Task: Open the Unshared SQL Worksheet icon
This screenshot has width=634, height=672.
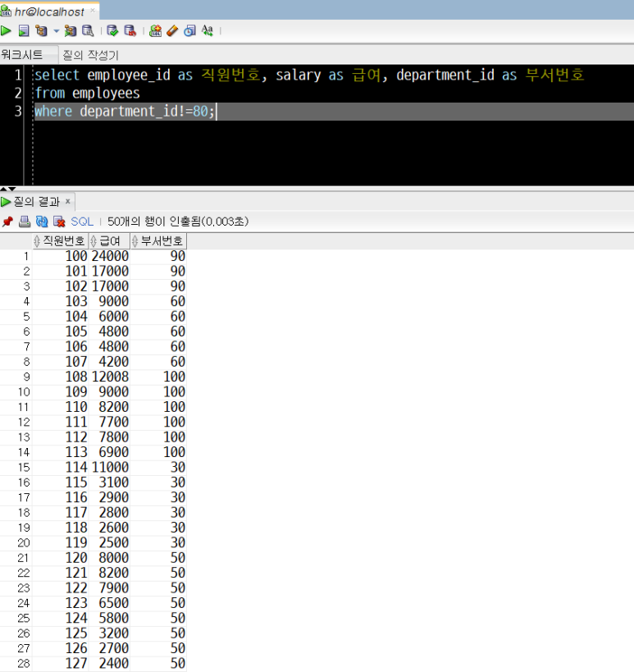Action: [155, 31]
